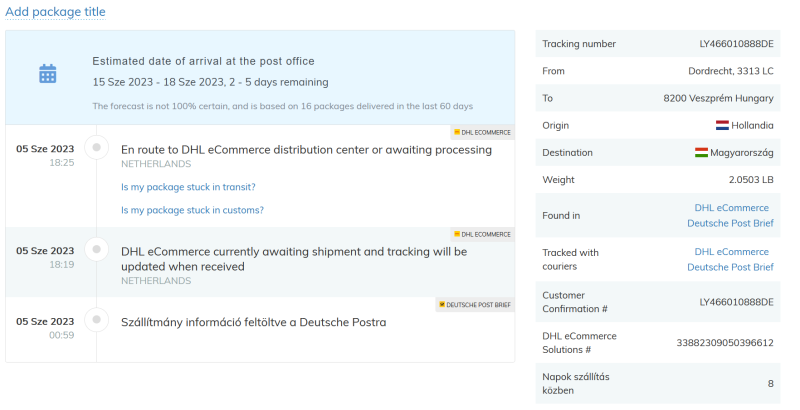
Task: Click the DHL eCommerce badge on first event
Action: coord(481,132)
